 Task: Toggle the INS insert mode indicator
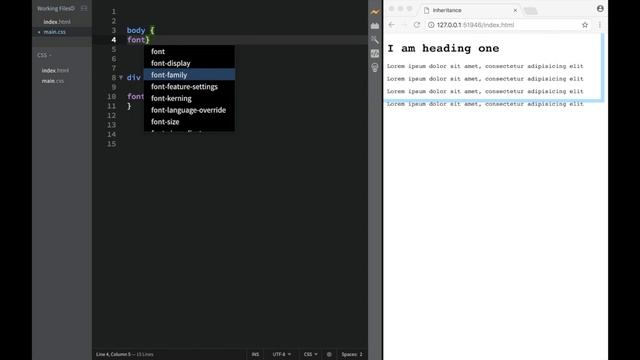(x=255, y=354)
